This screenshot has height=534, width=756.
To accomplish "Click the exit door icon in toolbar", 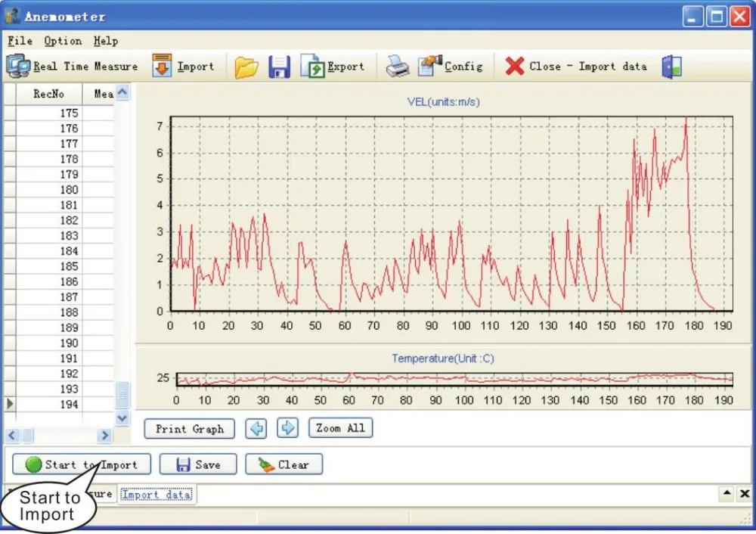I will [672, 67].
